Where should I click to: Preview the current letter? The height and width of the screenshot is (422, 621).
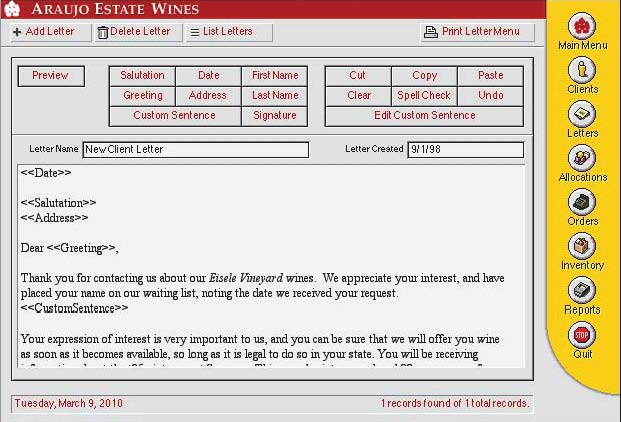point(51,76)
